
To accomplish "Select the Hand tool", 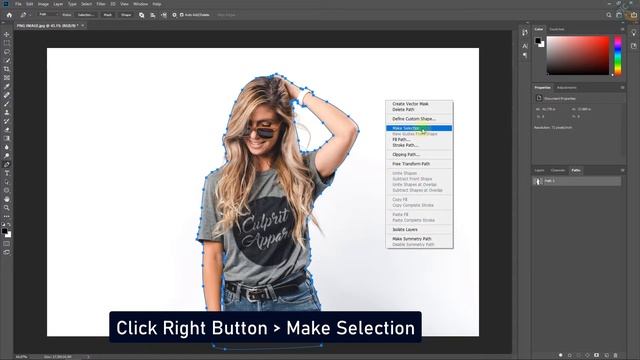I will pos(7,199).
